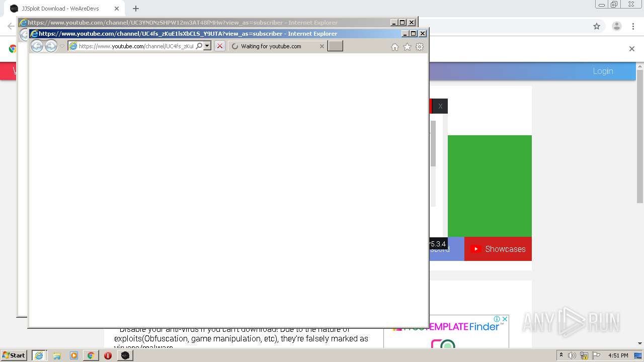Close the Template Finder ad
The height and width of the screenshot is (362, 644).
pos(505,319)
